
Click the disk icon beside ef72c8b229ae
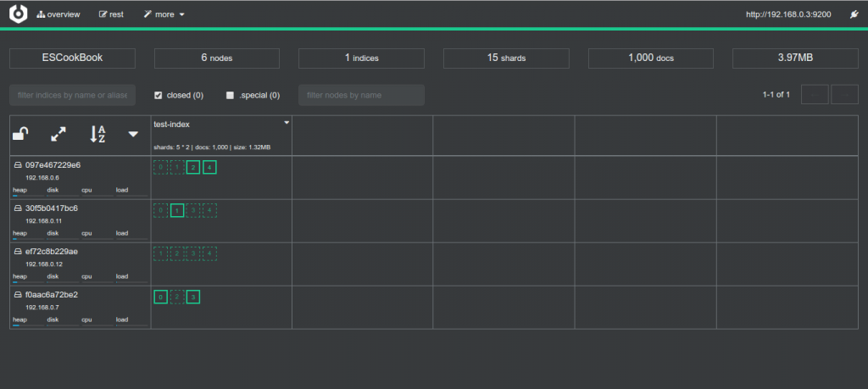coord(18,251)
